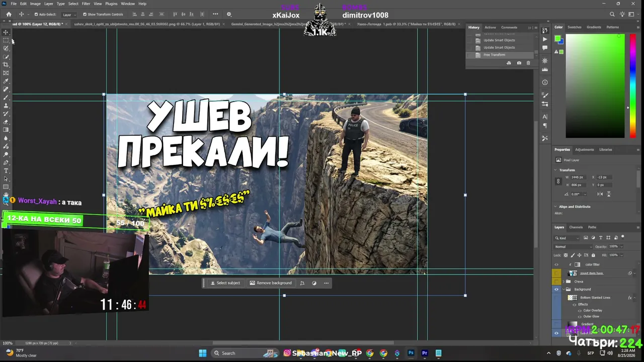Select the Crop tool
The width and height of the screenshot is (644, 362).
tap(6, 64)
